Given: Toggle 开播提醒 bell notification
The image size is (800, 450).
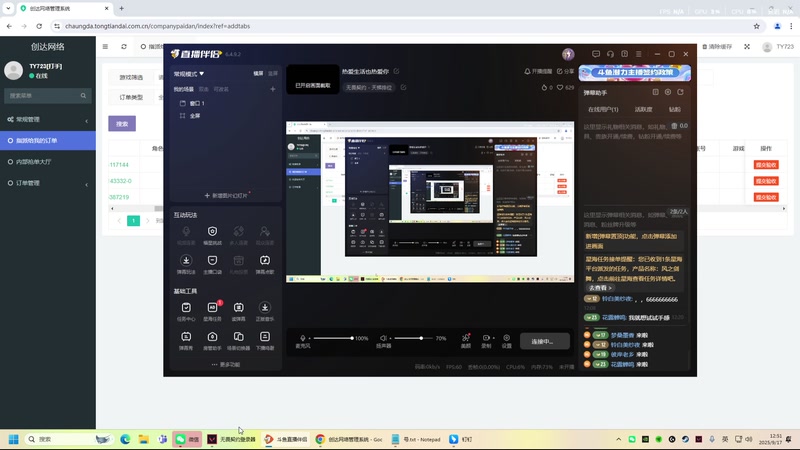Looking at the screenshot, I should point(538,71).
